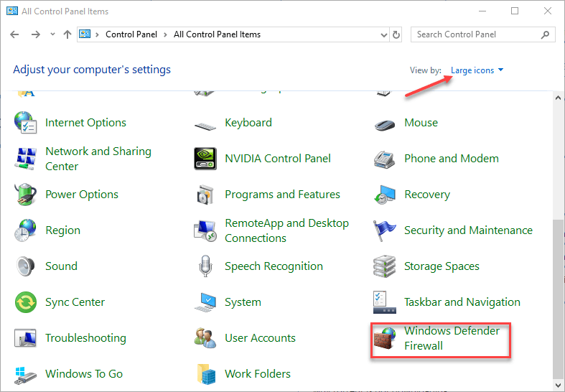The width and height of the screenshot is (565, 392).
Task: Open the System computer icon
Action: (205, 302)
